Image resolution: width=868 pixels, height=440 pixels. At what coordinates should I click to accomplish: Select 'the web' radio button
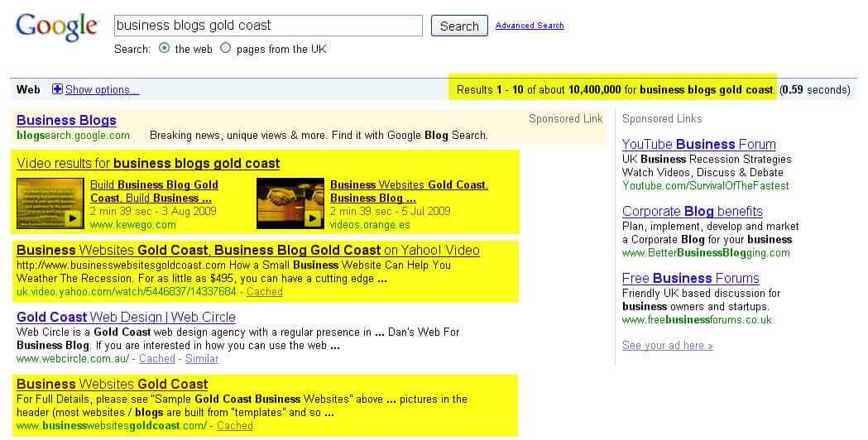tap(164, 48)
